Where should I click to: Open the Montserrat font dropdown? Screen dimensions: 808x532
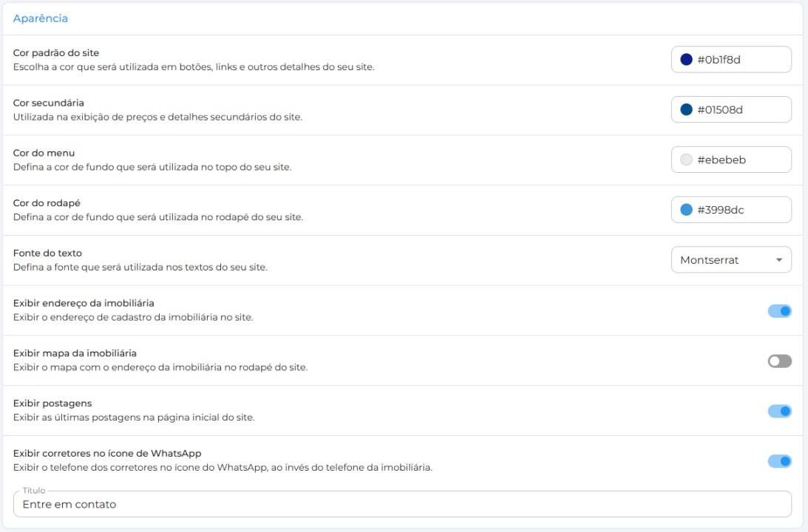coord(731,259)
